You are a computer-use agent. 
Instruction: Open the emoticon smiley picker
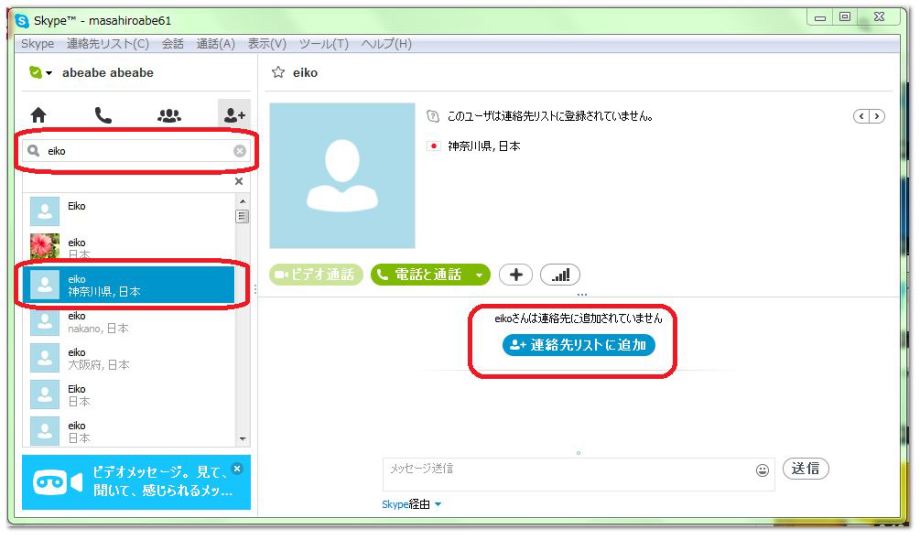pyautogui.click(x=762, y=470)
